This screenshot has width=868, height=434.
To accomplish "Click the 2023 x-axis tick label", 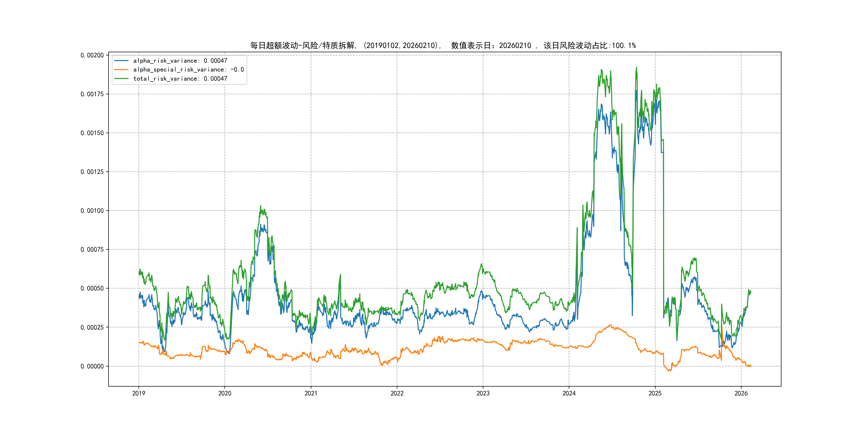I will tap(483, 393).
